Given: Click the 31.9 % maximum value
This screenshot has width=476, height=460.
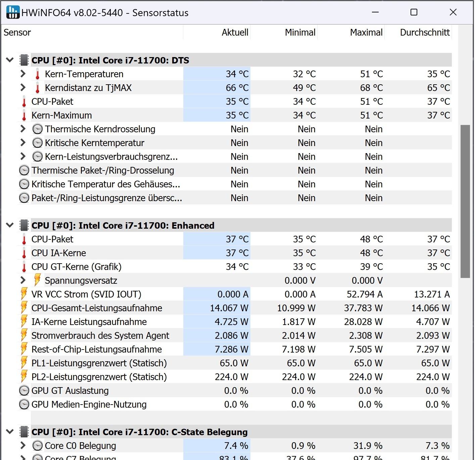Looking at the screenshot, I should tap(368, 446).
